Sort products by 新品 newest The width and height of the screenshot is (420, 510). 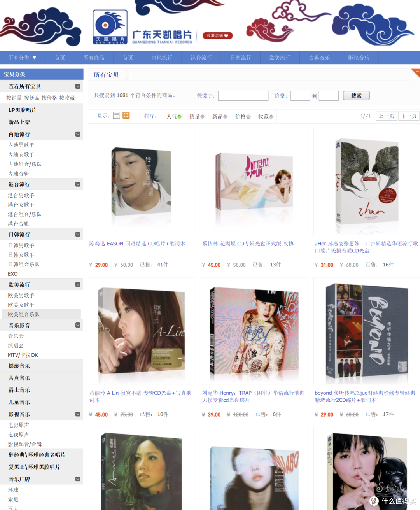pyautogui.click(x=220, y=116)
